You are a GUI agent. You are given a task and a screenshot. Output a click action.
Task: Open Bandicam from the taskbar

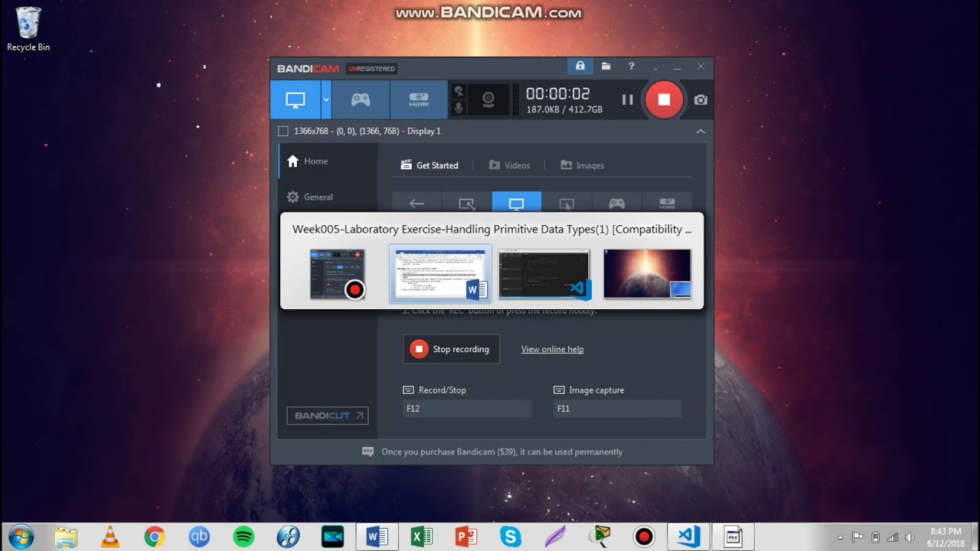coord(644,536)
